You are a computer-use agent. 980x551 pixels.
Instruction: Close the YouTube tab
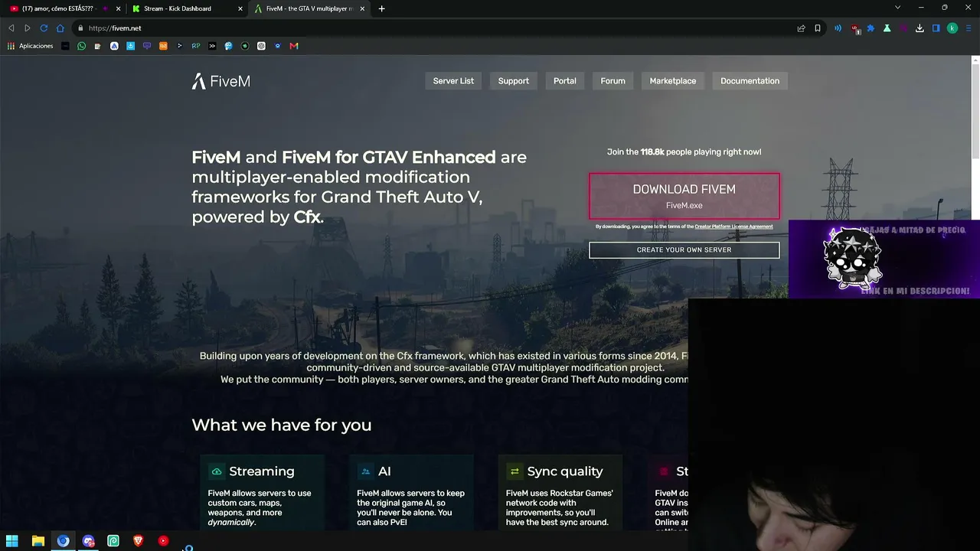click(x=118, y=8)
